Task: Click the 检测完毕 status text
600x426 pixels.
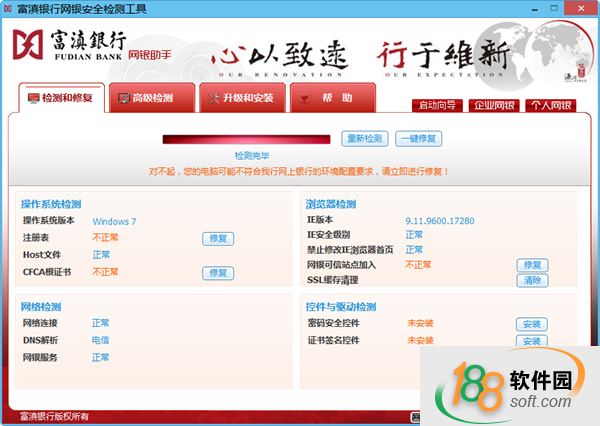Action: [252, 156]
